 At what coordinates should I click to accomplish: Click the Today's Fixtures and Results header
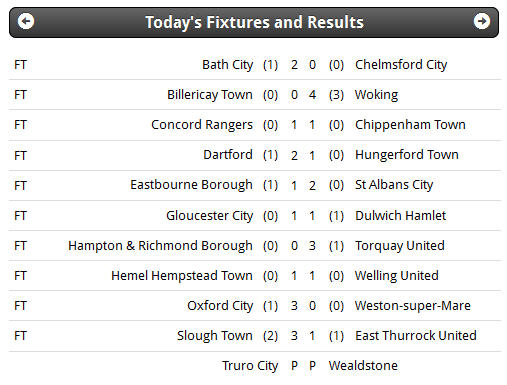(254, 22)
